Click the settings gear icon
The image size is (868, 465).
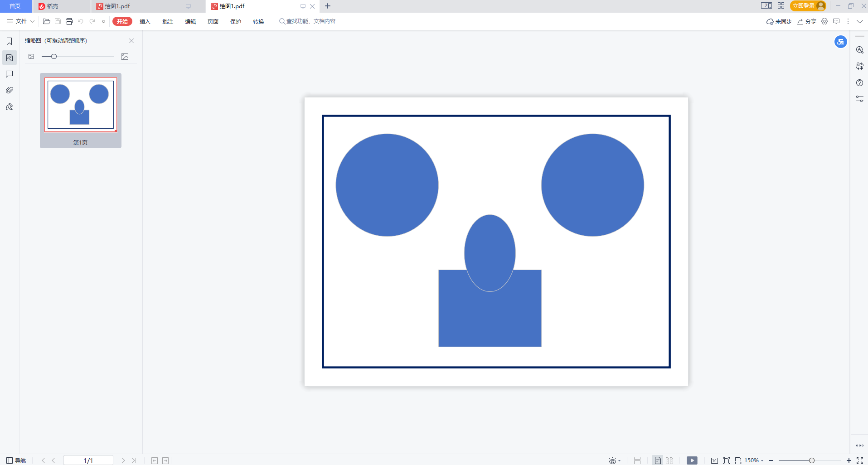coord(824,21)
